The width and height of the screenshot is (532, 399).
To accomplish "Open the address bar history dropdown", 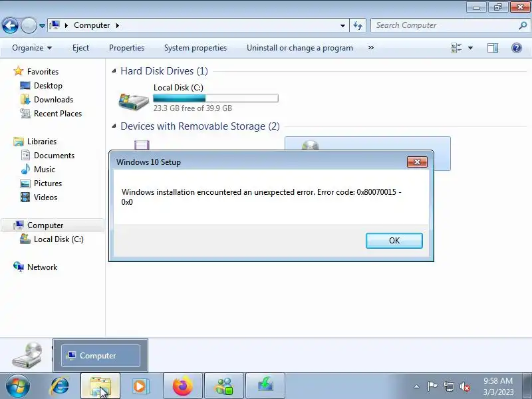I will (342, 26).
